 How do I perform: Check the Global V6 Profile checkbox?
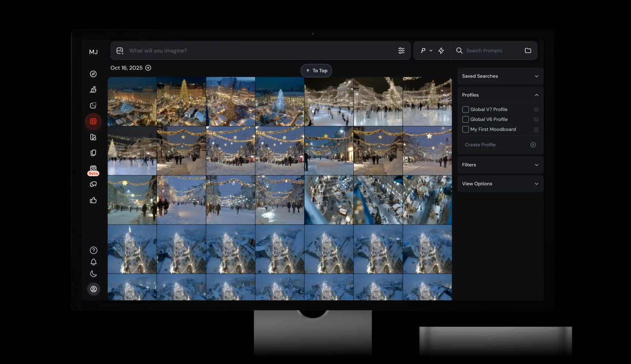tap(465, 119)
